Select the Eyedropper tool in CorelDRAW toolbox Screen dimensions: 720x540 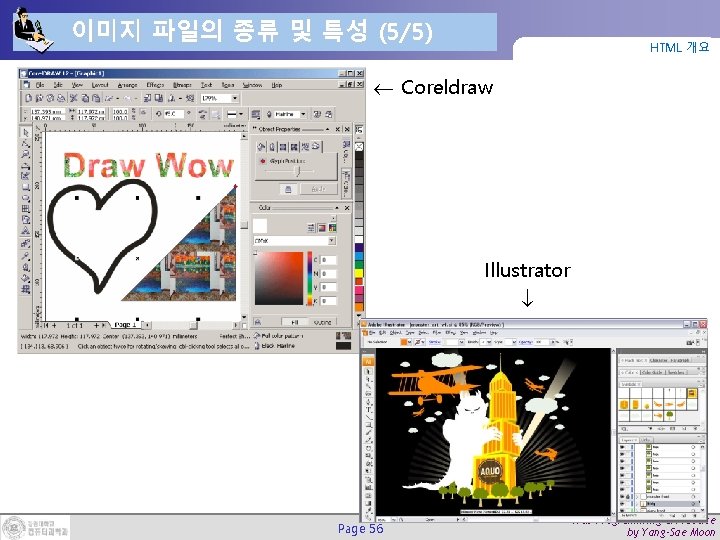coord(26,255)
